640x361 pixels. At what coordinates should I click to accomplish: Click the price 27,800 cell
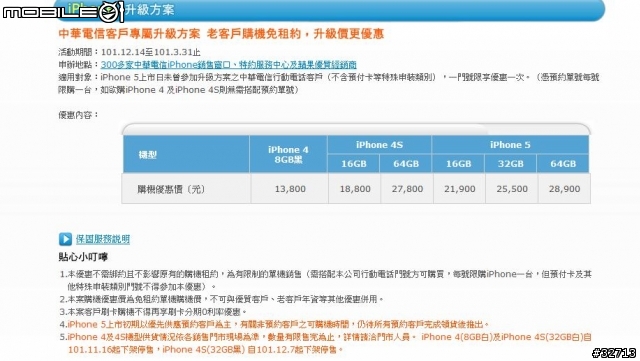tap(407, 189)
